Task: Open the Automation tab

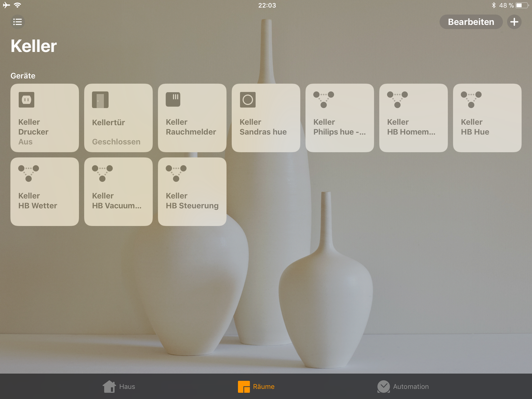Action: (403, 387)
